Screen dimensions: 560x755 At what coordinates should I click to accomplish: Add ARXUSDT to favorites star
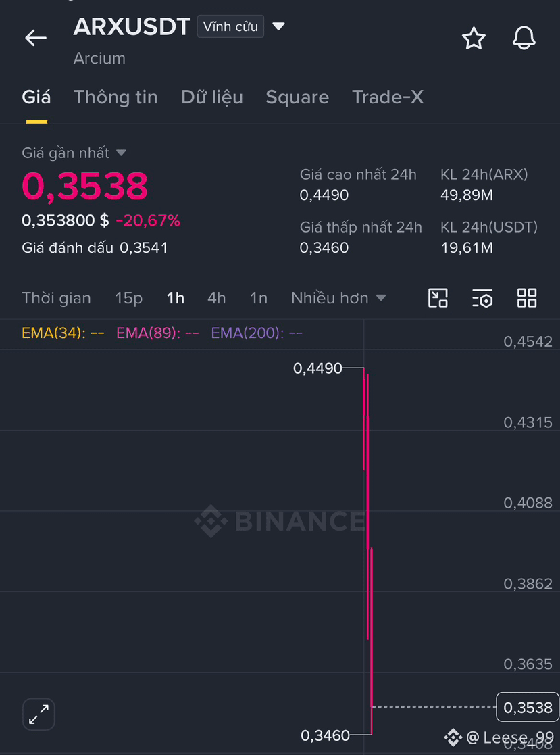click(x=474, y=38)
